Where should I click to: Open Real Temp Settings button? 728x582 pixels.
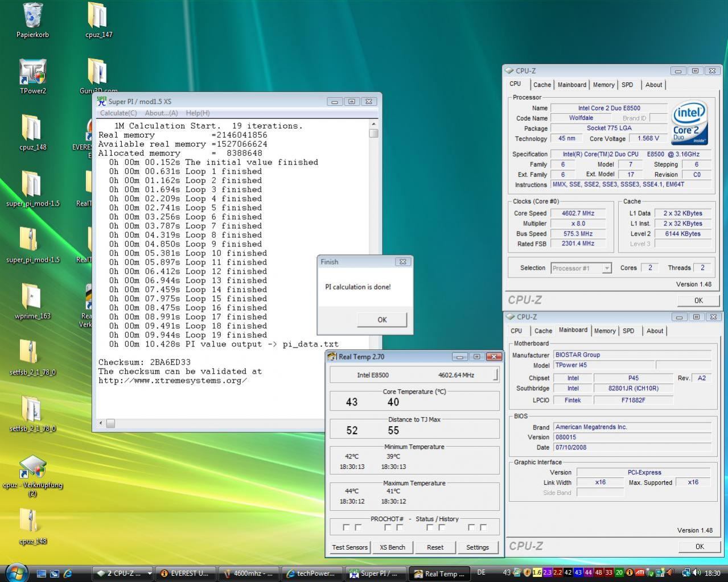[478, 547]
